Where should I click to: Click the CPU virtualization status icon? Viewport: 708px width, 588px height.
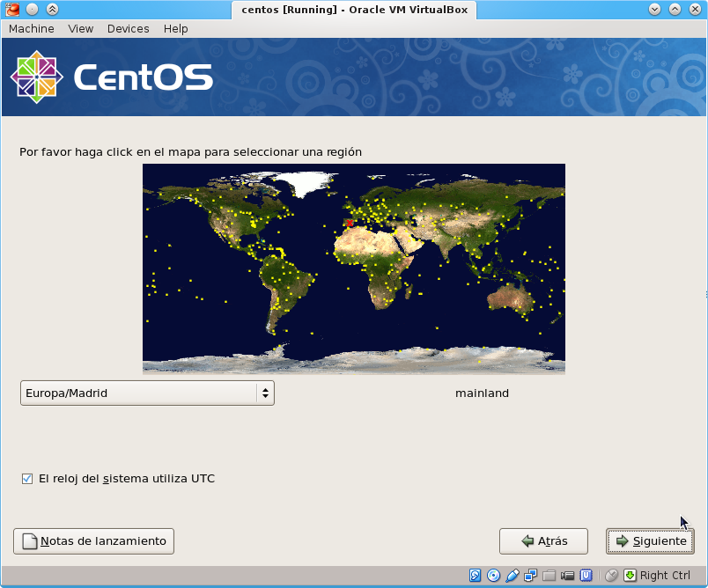click(586, 576)
